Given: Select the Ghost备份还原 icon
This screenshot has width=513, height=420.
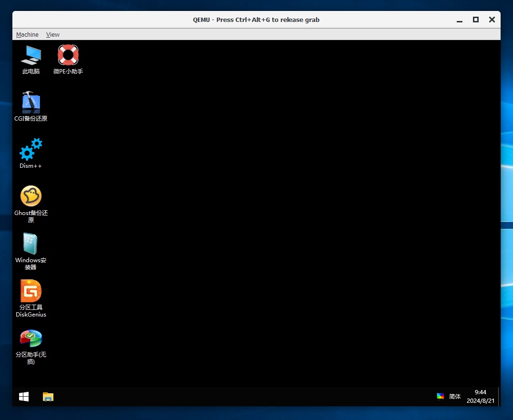Looking at the screenshot, I should (31, 205).
